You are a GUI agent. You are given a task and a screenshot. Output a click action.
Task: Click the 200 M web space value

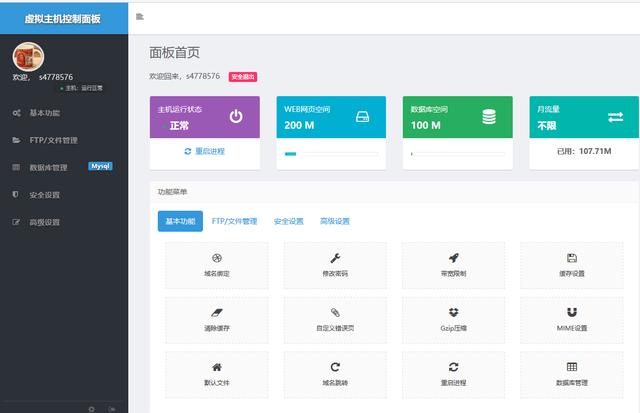[x=299, y=125]
